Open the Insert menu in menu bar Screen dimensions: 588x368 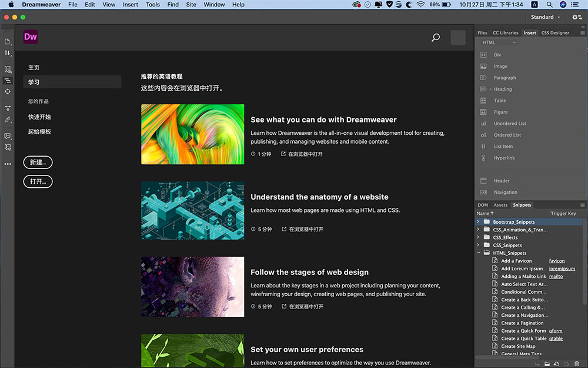(131, 5)
